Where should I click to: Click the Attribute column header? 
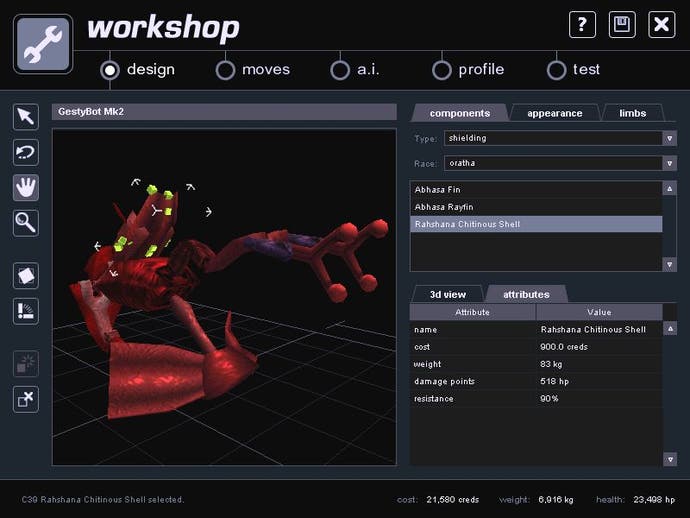(x=473, y=312)
